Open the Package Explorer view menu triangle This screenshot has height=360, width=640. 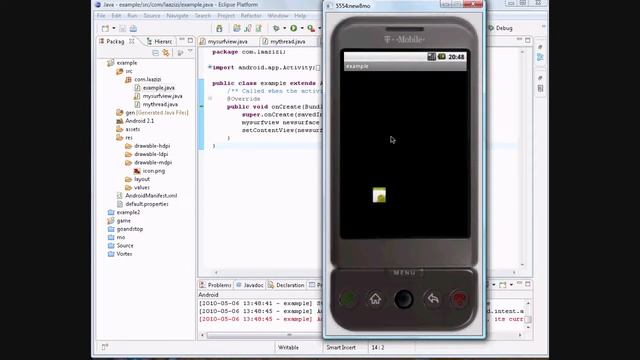[190, 52]
